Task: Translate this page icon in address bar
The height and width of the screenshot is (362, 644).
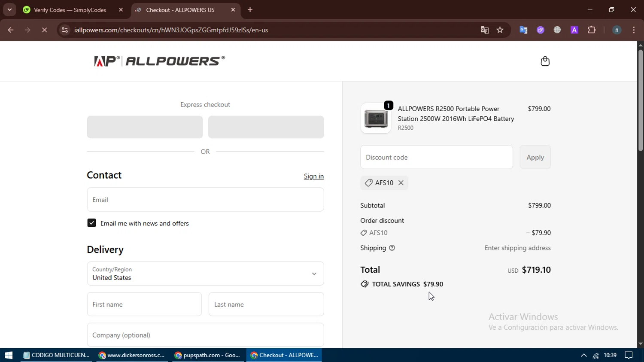Action: point(485,30)
